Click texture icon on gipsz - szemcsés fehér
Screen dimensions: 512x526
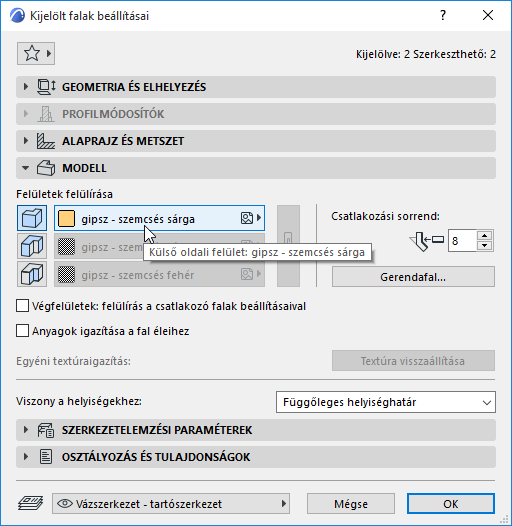point(247,274)
